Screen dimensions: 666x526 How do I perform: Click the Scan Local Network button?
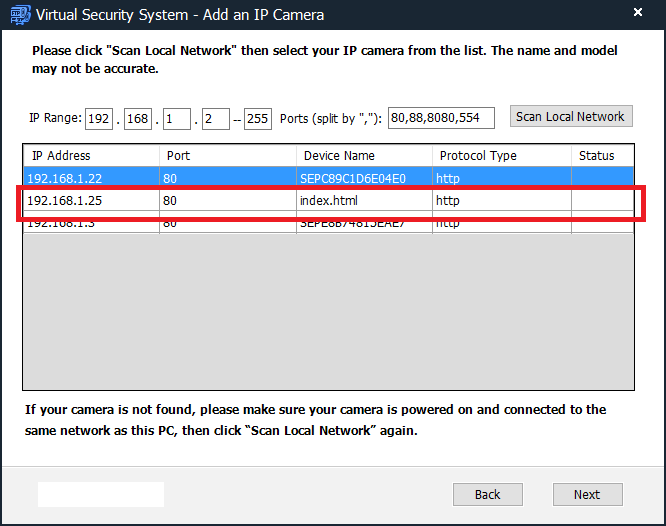(570, 117)
